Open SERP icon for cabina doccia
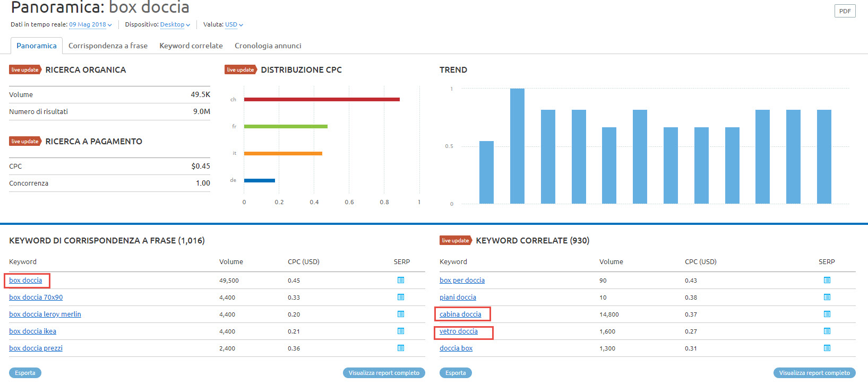The width and height of the screenshot is (868, 385). pos(827,314)
